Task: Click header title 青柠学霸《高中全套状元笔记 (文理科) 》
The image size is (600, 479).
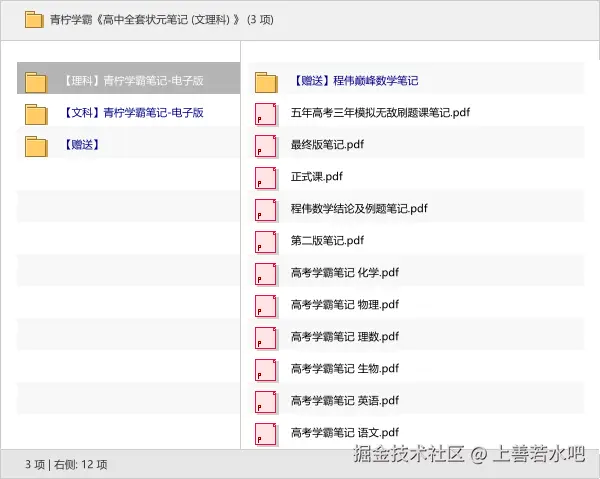Action: (x=145, y=20)
